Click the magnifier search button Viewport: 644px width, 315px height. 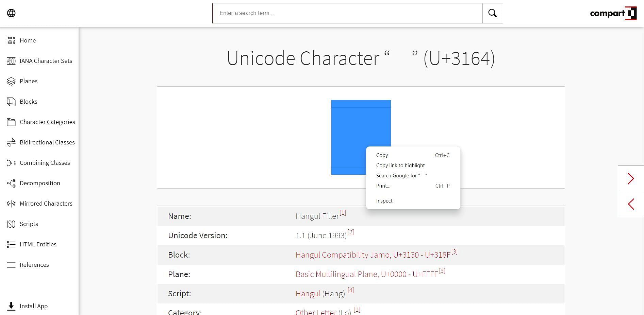(x=492, y=13)
